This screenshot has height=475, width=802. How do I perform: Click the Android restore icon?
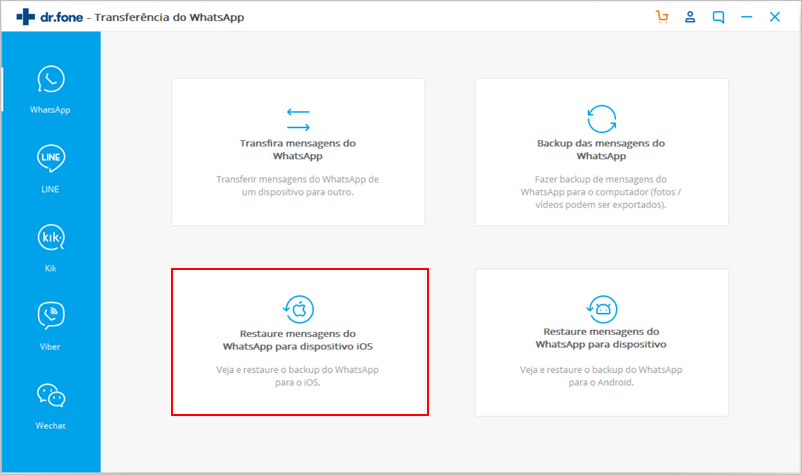(x=602, y=309)
